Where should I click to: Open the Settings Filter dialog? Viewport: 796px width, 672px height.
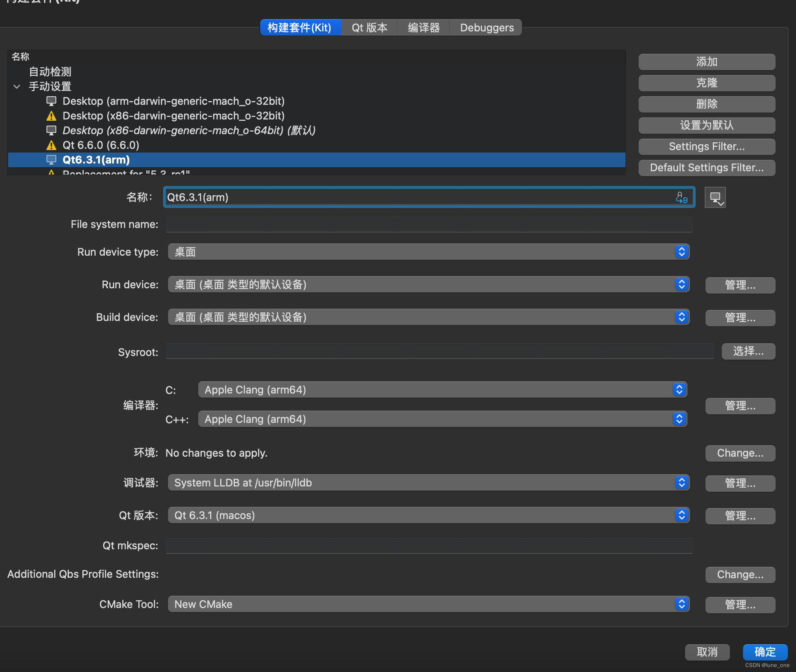(x=707, y=146)
